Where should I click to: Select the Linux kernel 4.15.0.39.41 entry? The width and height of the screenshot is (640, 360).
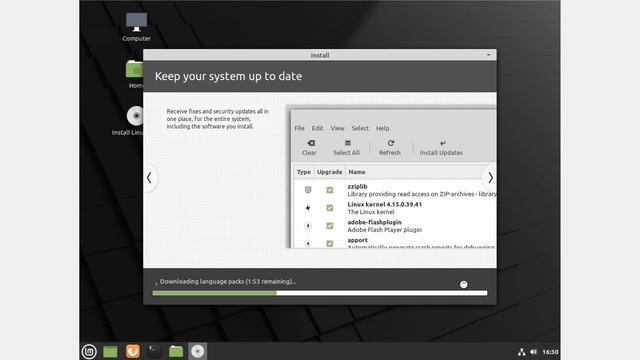[384, 204]
